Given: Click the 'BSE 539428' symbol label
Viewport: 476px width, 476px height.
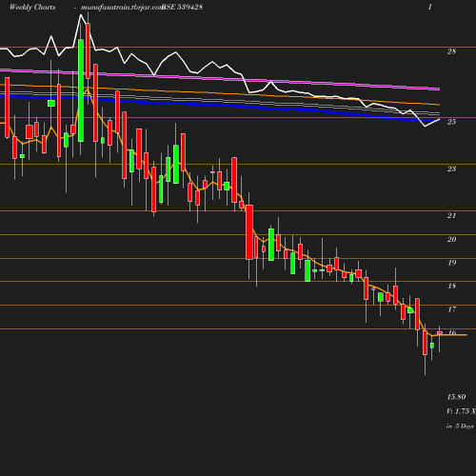Looking at the screenshot, I should point(182,7).
